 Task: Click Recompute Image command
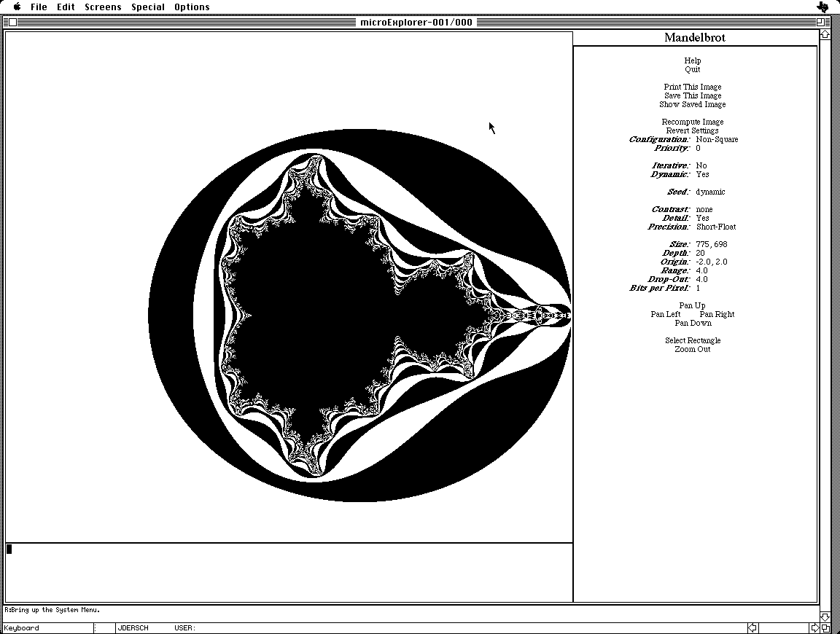tap(692, 122)
